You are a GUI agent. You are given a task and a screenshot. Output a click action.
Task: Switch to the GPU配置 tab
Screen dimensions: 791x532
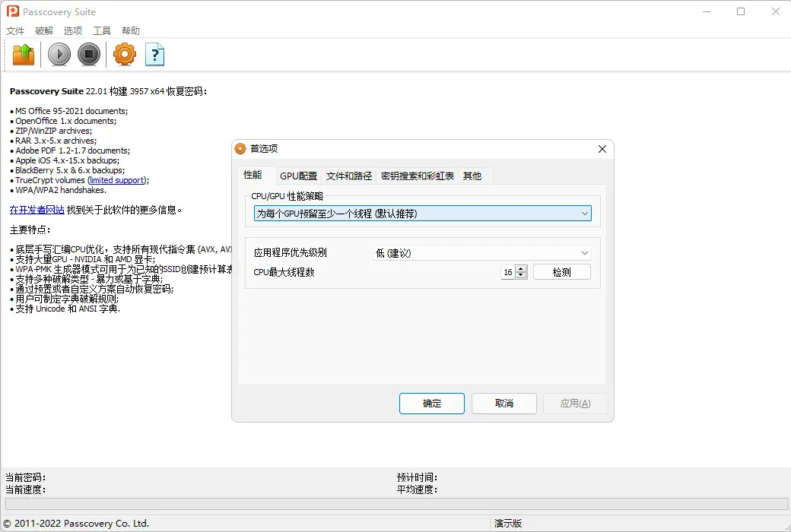pos(299,176)
